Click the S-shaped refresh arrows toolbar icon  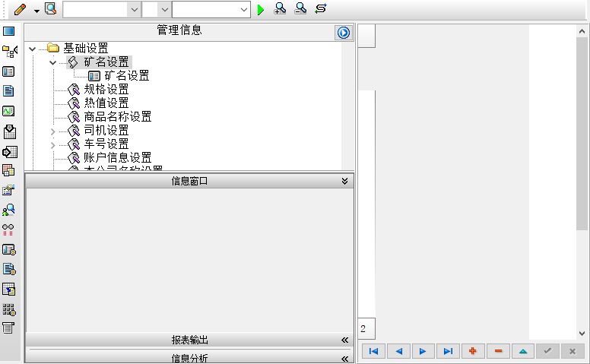pos(321,8)
